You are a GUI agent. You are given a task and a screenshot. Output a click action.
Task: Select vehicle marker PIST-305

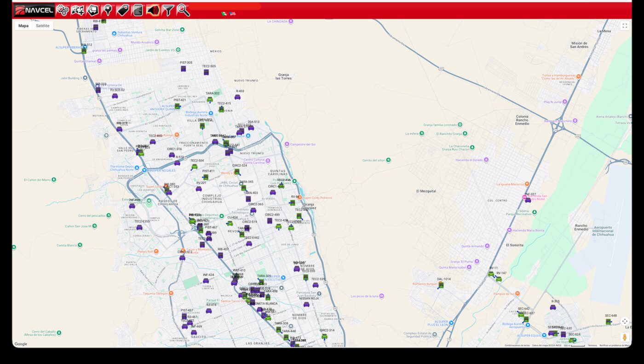click(x=184, y=69)
